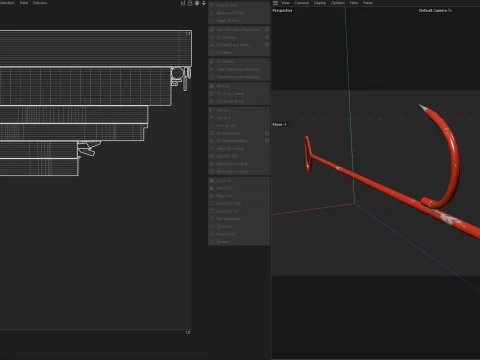
Task: Open the viewport View menu
Action: [x=285, y=3]
